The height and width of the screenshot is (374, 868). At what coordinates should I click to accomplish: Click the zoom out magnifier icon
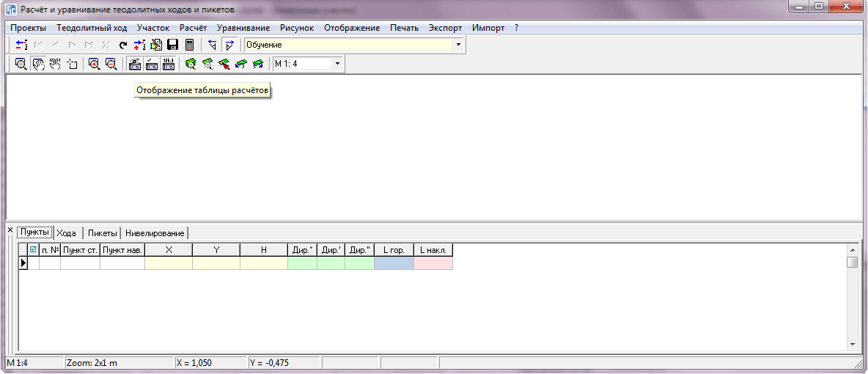coord(111,64)
